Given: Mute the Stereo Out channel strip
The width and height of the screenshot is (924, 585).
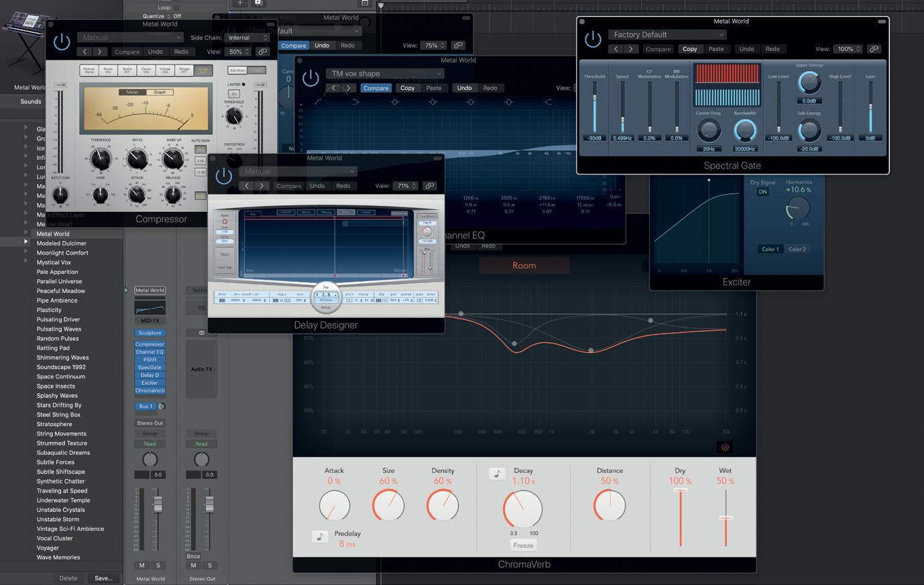Looking at the screenshot, I should (x=194, y=566).
